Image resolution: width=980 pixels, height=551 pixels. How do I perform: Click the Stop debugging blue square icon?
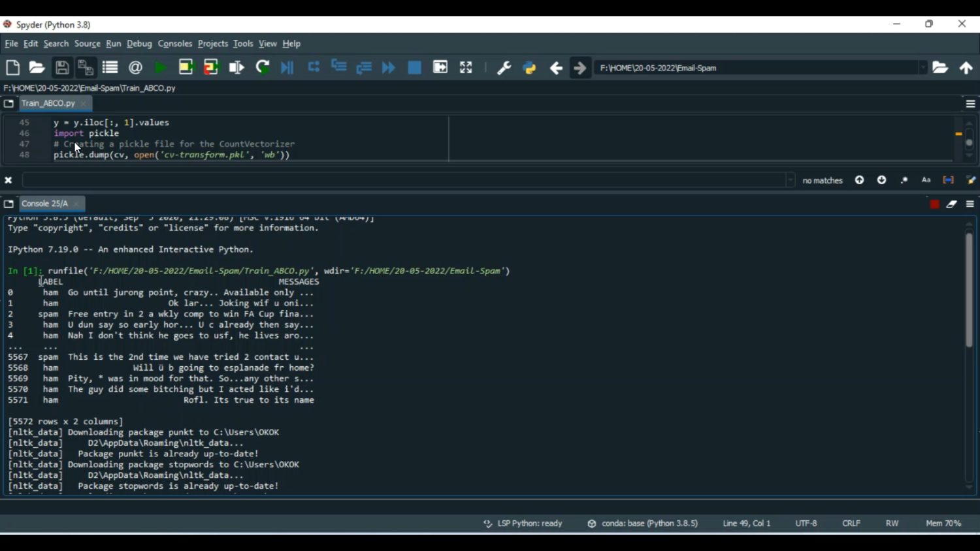coord(414,68)
